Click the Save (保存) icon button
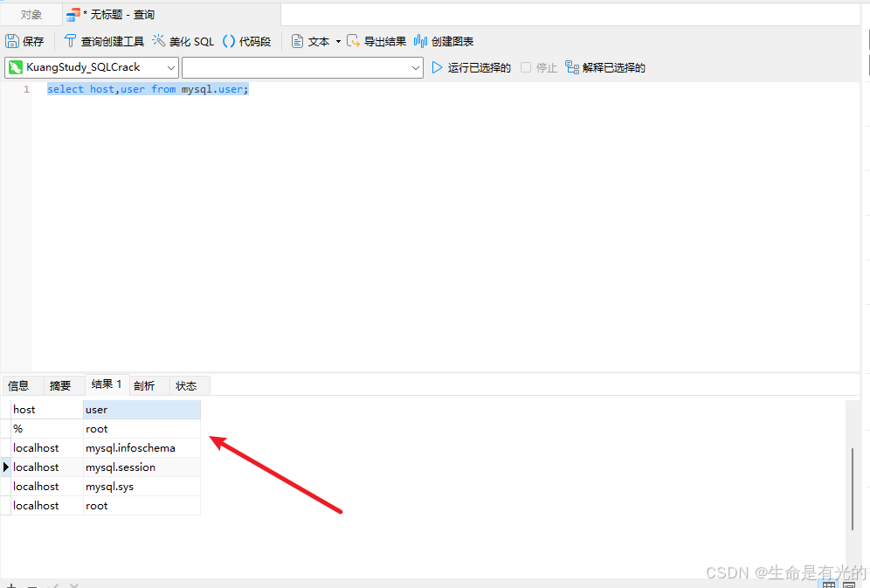This screenshot has height=588, width=870. (x=24, y=42)
